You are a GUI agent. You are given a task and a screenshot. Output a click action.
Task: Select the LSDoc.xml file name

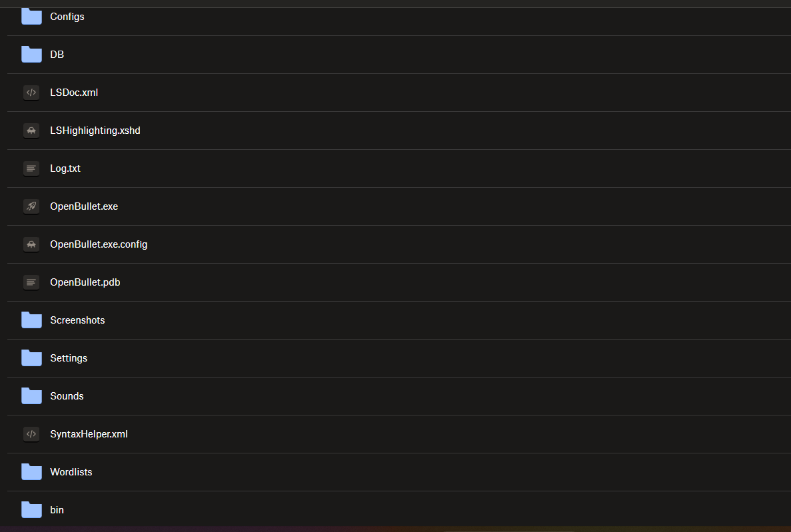74,93
